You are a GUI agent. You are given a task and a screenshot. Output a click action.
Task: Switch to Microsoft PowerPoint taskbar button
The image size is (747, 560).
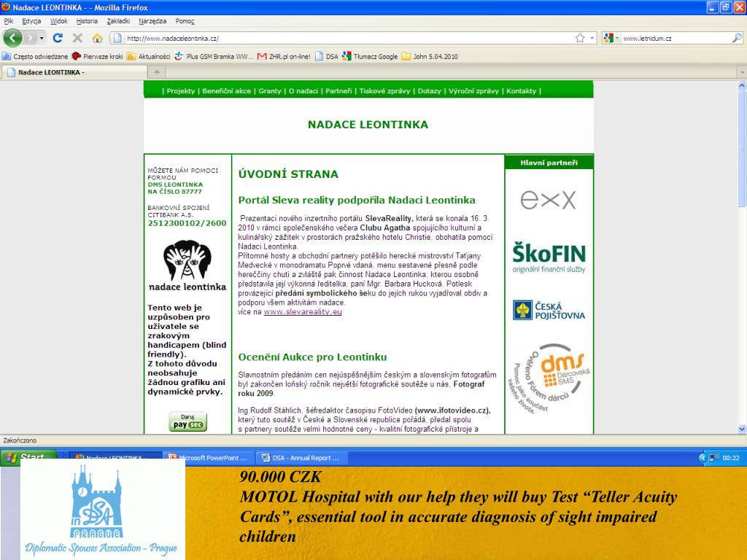[208, 458]
